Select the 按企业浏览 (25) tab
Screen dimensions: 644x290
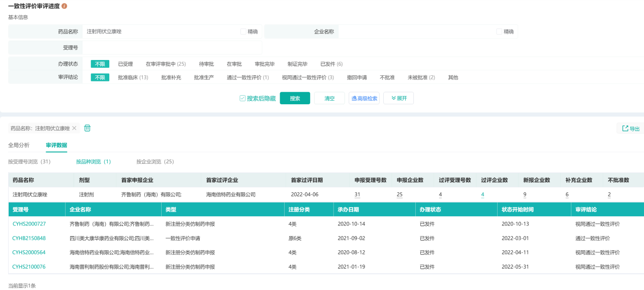coord(155,162)
